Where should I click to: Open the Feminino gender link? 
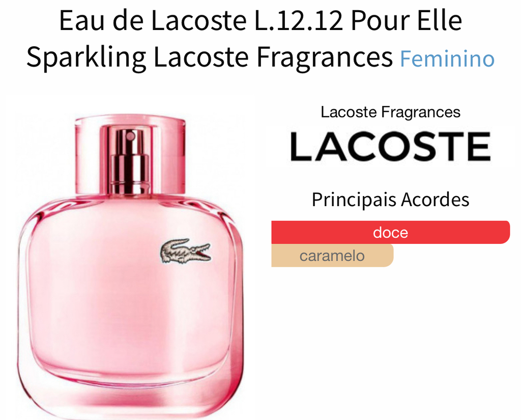447,59
